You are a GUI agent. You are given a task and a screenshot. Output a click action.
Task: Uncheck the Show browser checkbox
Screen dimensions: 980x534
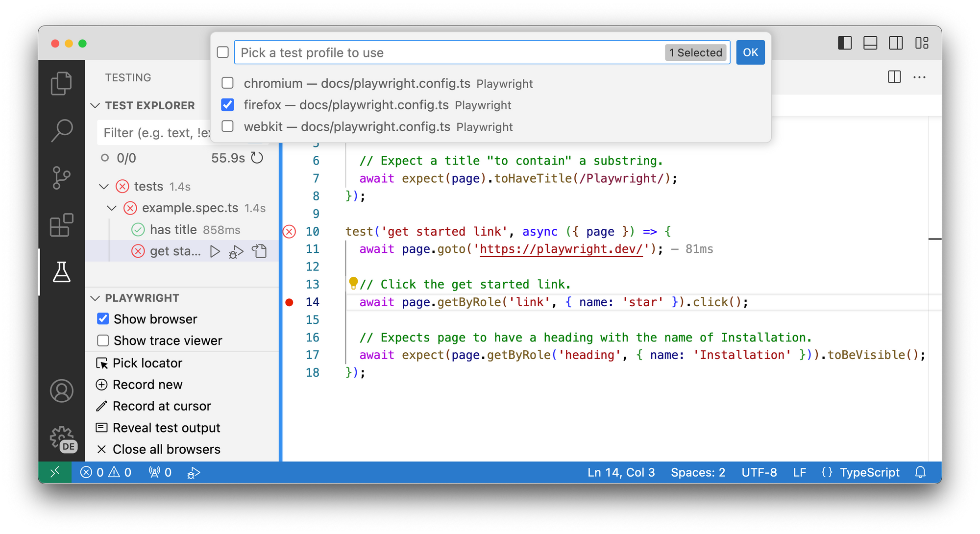coord(103,319)
